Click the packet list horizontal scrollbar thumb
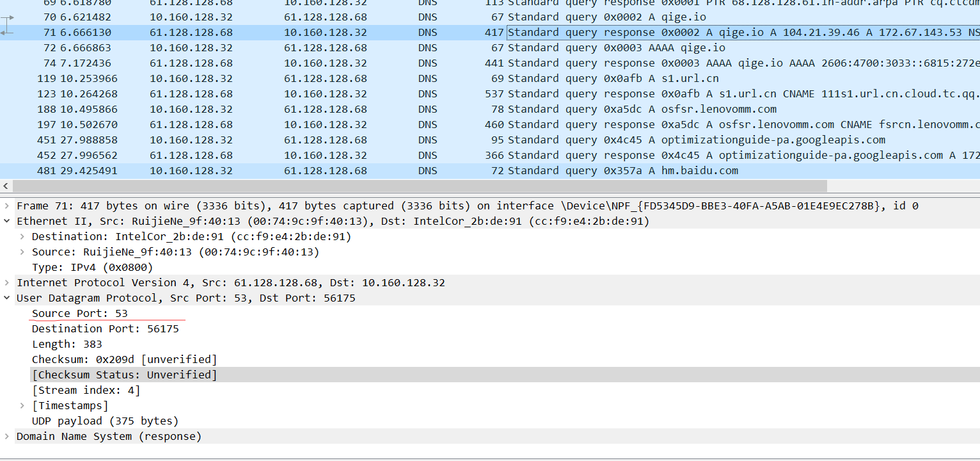Viewport: 980px width, 461px height. pos(420,186)
